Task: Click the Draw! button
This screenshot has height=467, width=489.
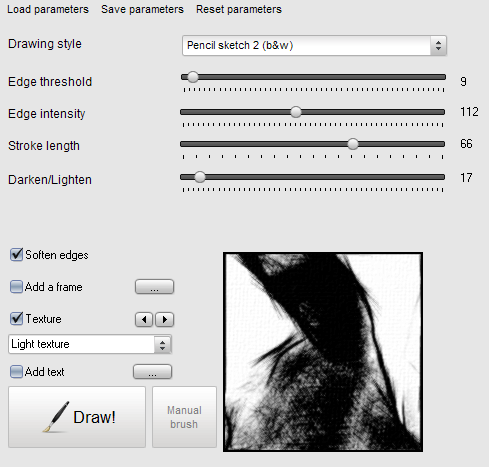Action: pyautogui.click(x=77, y=417)
